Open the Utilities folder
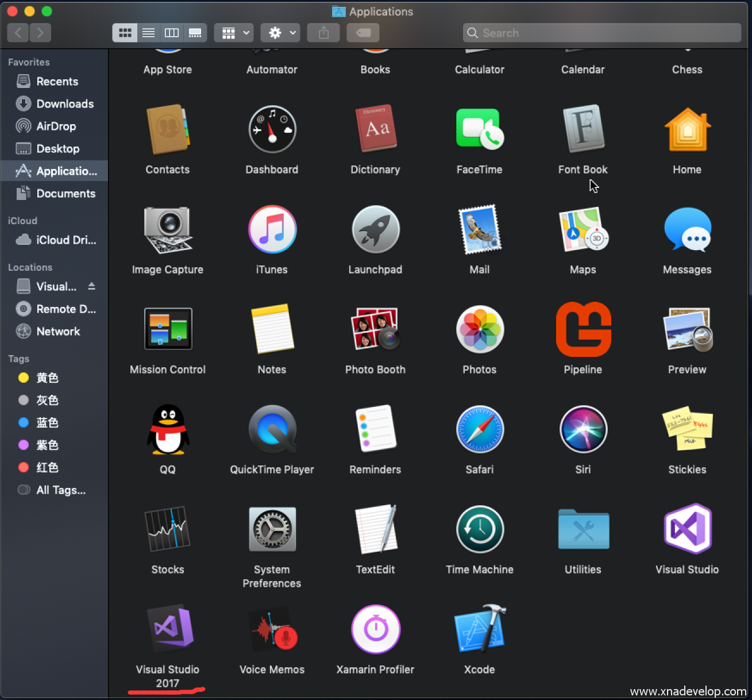 pos(583,529)
